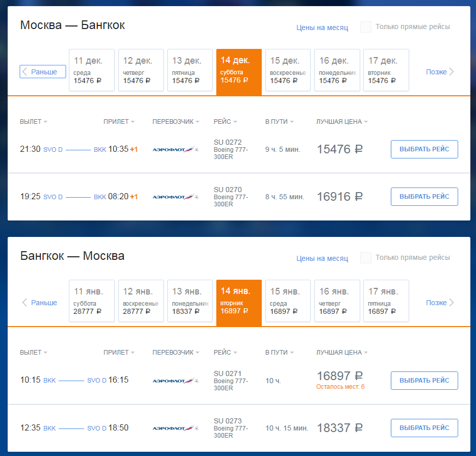Select the 11 дек. среда date tab

pyautogui.click(x=92, y=70)
